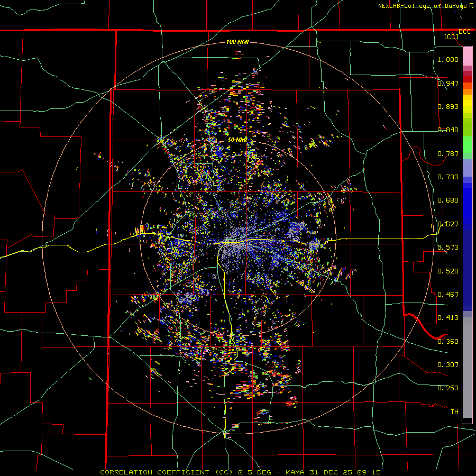
Task: Select the 0.467 legend value
Action: 448,294
